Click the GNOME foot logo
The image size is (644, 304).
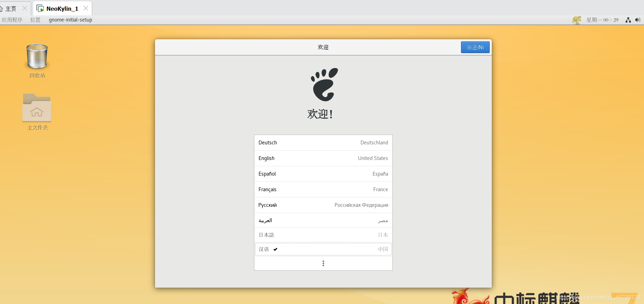[324, 84]
